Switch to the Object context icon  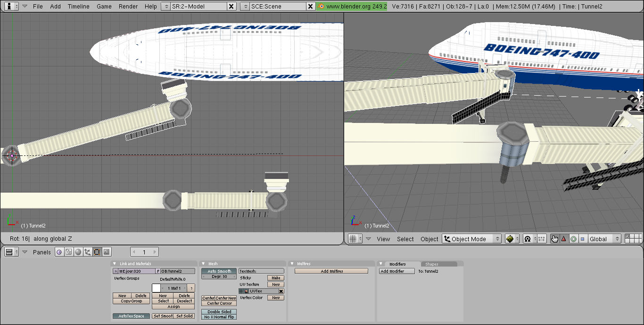pos(88,252)
